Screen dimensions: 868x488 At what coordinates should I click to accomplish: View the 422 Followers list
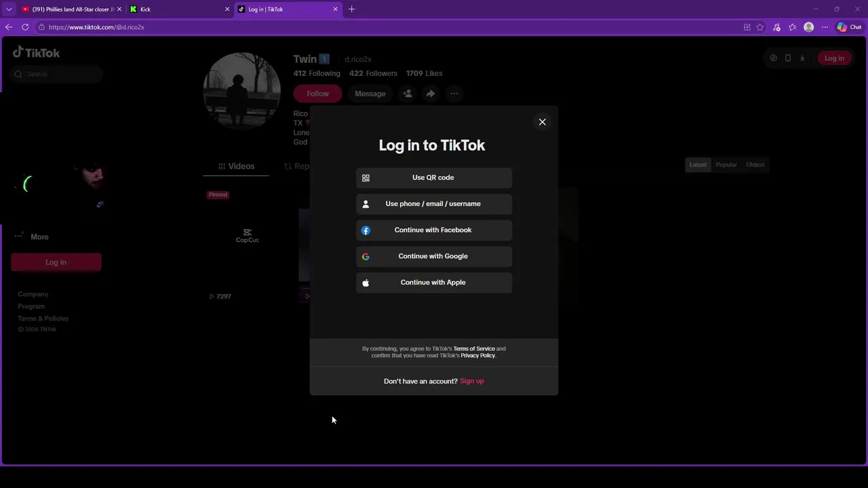click(x=373, y=73)
